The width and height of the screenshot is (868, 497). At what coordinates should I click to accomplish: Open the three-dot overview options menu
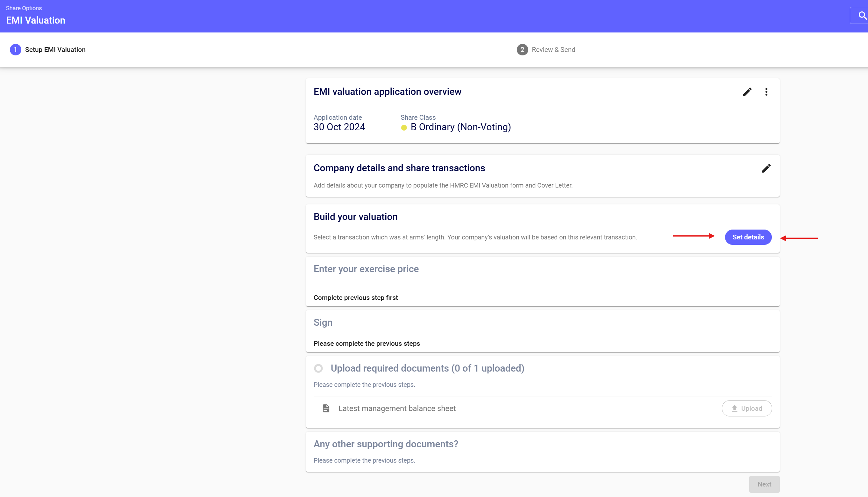click(766, 92)
